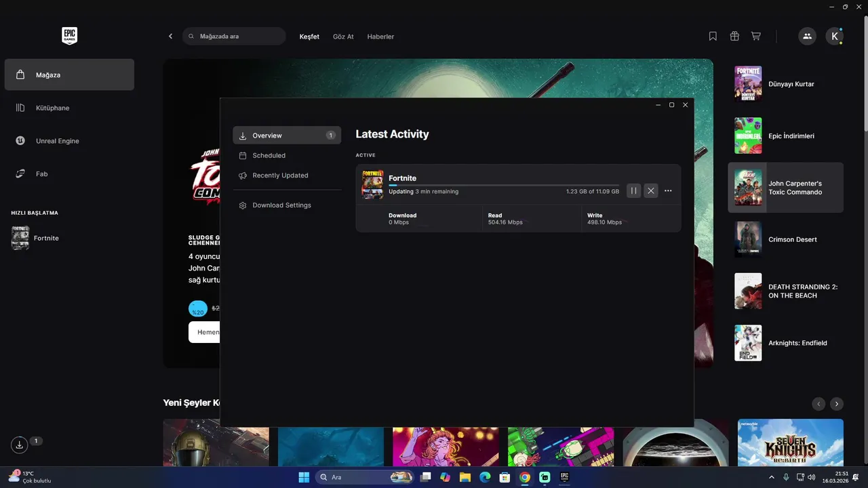
Task: Select DEATH STRANDING 2 in featured list
Action: (x=786, y=291)
